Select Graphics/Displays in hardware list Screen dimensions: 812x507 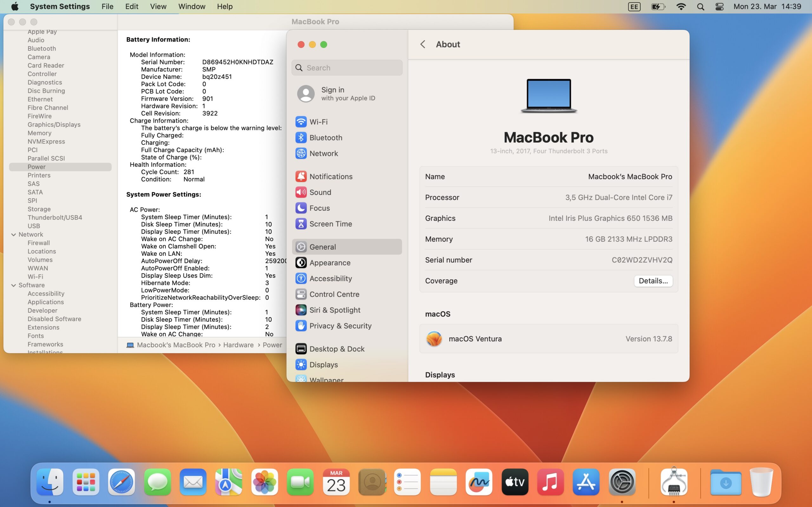(x=54, y=125)
